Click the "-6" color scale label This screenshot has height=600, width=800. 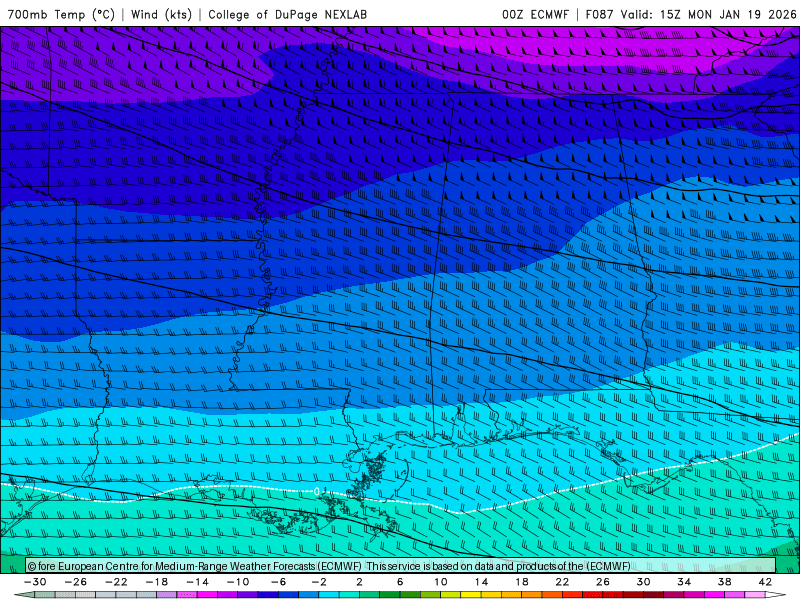[x=279, y=582]
